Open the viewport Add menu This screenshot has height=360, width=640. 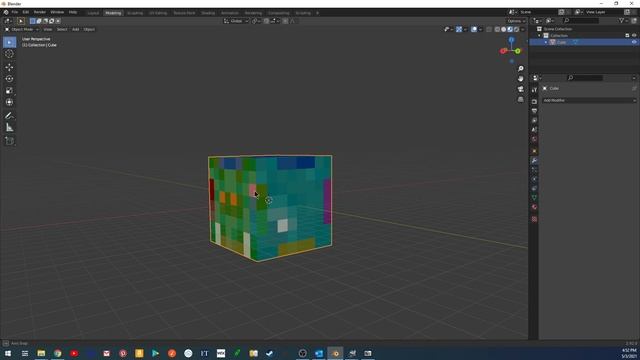tap(76, 29)
